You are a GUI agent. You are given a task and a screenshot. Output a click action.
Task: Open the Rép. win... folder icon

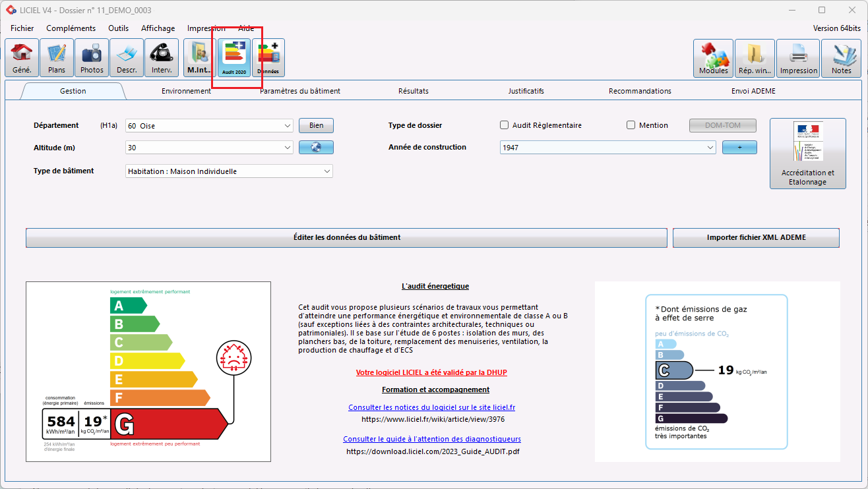click(x=755, y=58)
